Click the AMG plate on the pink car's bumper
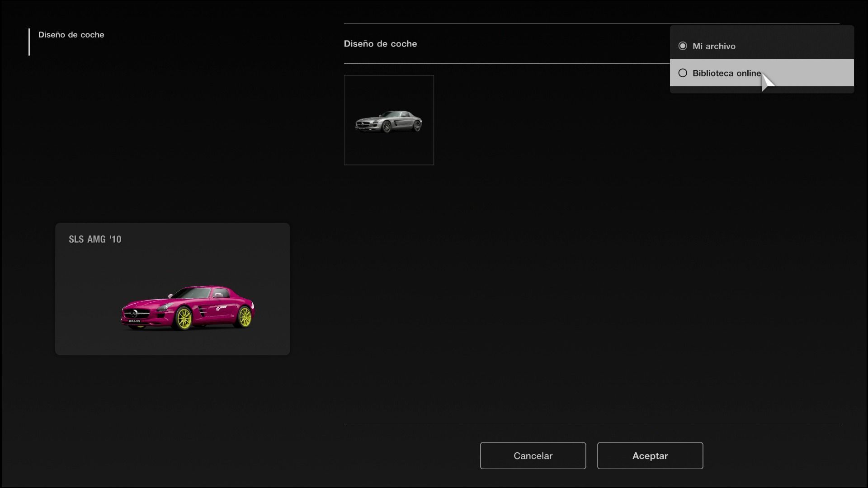The width and height of the screenshot is (868, 488). 134,321
